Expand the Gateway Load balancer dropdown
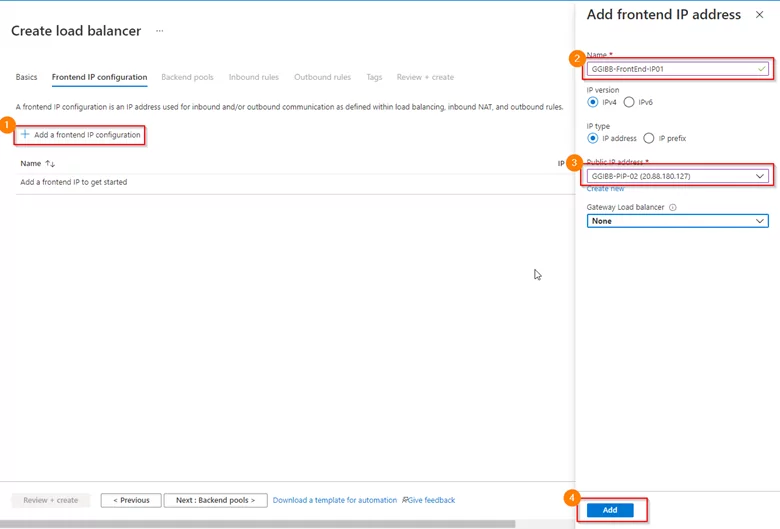The width and height of the screenshot is (780, 529). (x=677, y=221)
